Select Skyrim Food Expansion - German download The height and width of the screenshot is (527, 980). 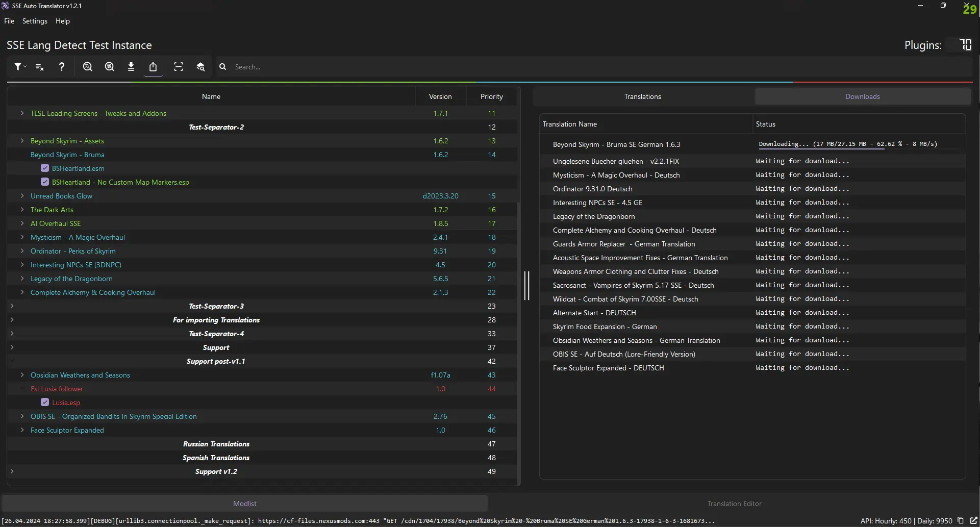(x=752, y=327)
